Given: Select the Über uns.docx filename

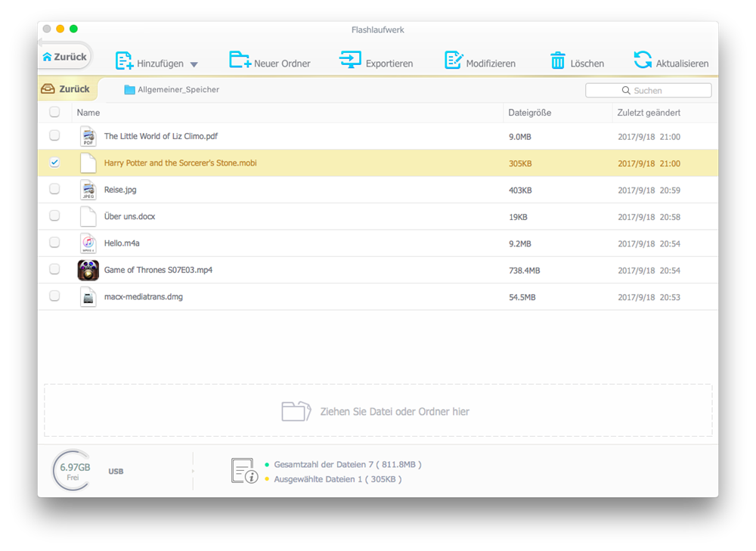Looking at the screenshot, I should coord(130,216).
